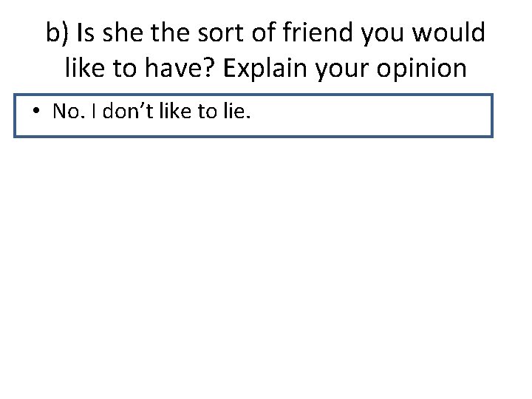Click "like" at the start of the title's second line

85,67
